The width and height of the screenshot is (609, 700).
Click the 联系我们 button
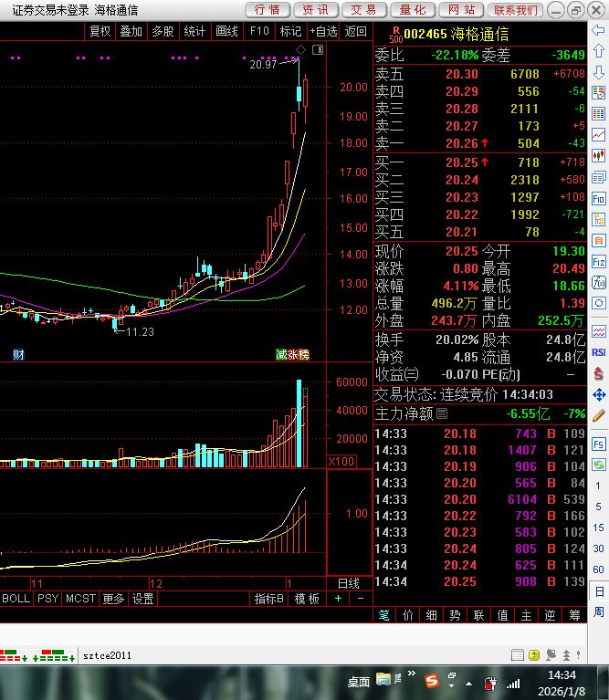tap(515, 10)
